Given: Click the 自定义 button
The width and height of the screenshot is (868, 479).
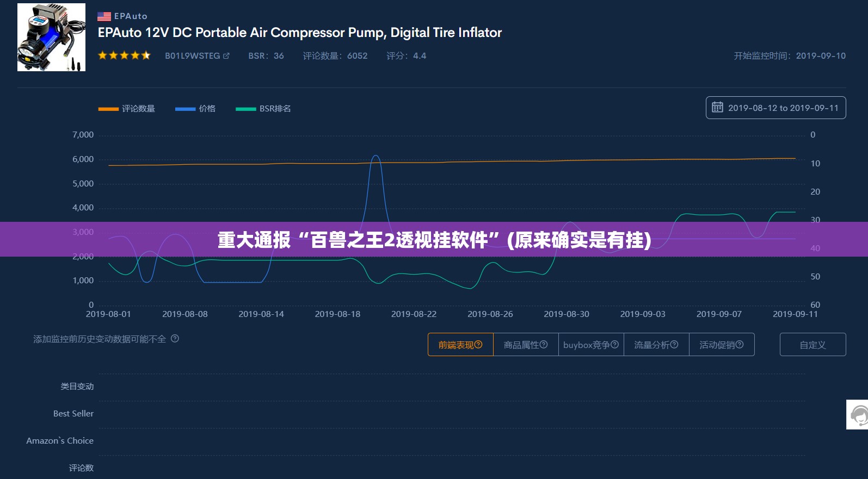Looking at the screenshot, I should pos(812,345).
